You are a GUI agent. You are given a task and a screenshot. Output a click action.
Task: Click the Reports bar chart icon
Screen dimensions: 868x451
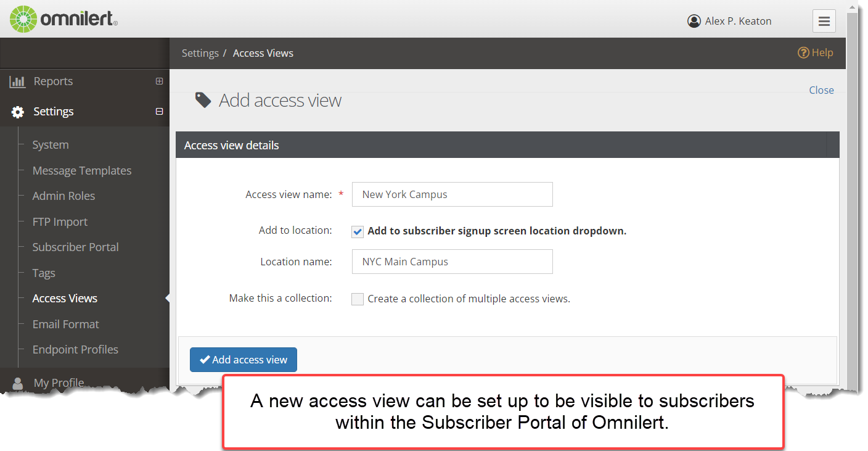17,81
